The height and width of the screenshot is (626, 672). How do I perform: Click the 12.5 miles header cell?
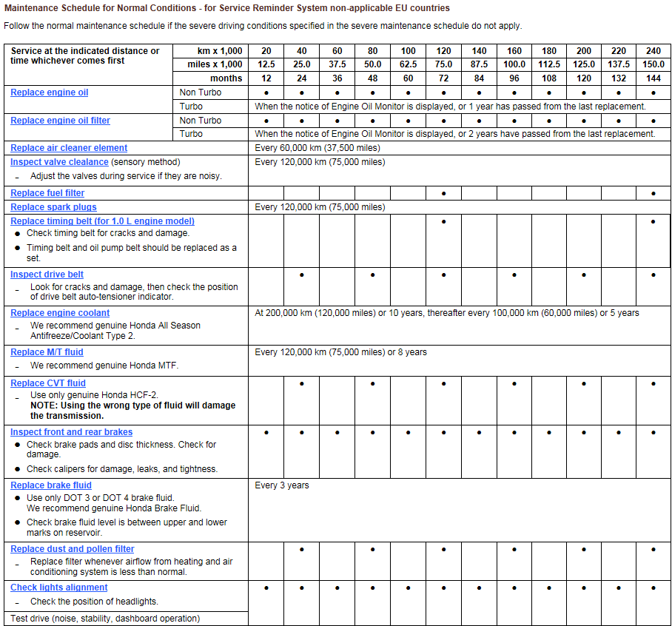click(266, 64)
